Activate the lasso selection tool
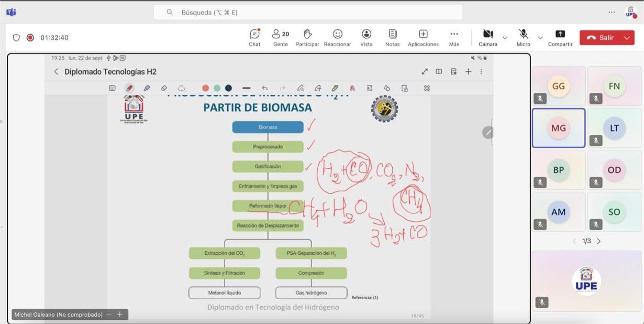Image resolution: width=644 pixels, height=324 pixels. pos(180,88)
